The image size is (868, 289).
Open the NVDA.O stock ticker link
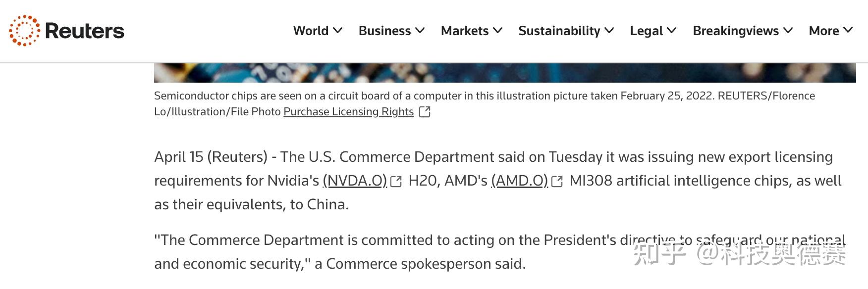tap(355, 181)
